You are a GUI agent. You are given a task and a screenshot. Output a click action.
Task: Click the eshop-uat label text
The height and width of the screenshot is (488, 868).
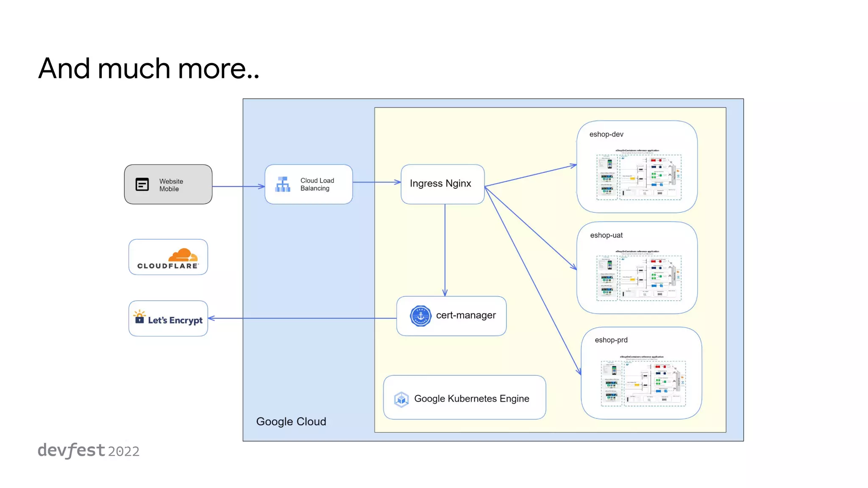[x=606, y=235]
